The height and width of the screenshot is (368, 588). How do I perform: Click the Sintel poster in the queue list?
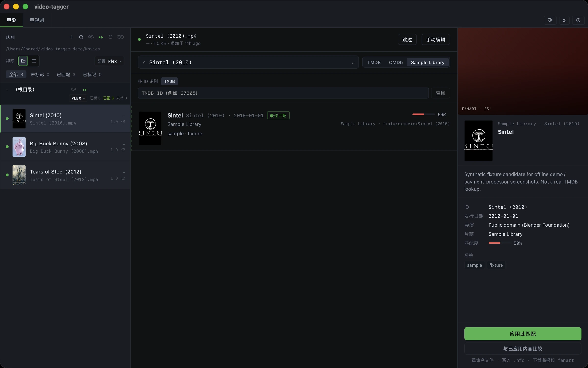(19, 118)
